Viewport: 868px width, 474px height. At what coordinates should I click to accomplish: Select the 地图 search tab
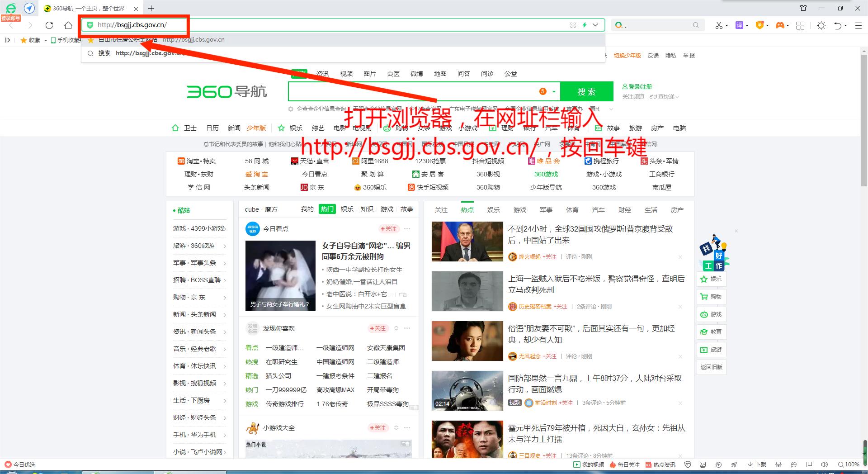(440, 74)
